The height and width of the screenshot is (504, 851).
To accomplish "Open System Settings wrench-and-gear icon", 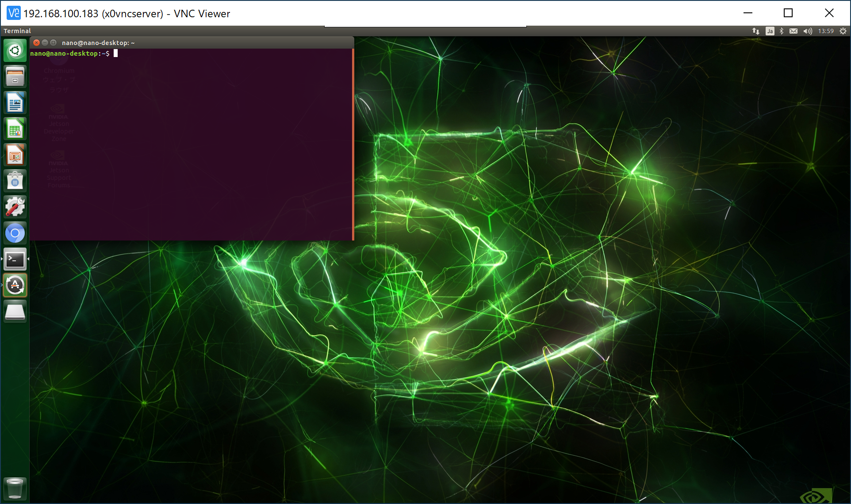I will (15, 207).
